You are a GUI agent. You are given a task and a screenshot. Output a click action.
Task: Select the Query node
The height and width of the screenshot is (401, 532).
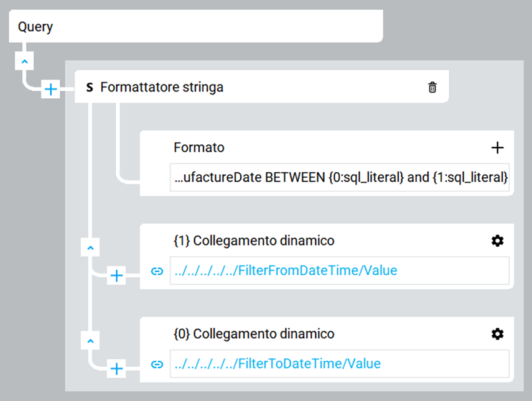196,26
